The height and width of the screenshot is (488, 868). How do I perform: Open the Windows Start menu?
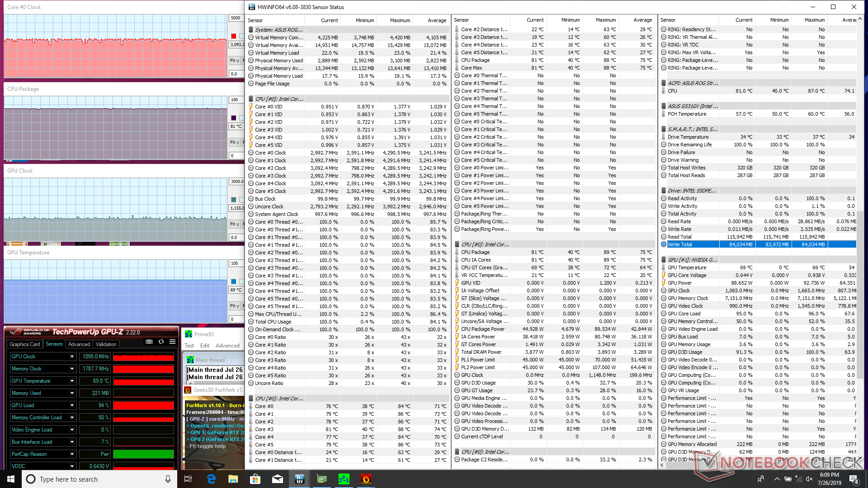pyautogui.click(x=11, y=479)
